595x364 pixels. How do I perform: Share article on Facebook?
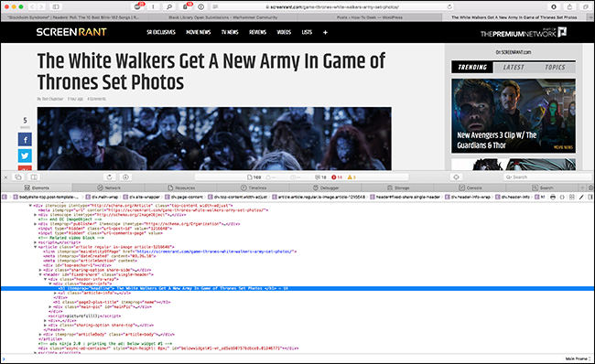[25, 140]
